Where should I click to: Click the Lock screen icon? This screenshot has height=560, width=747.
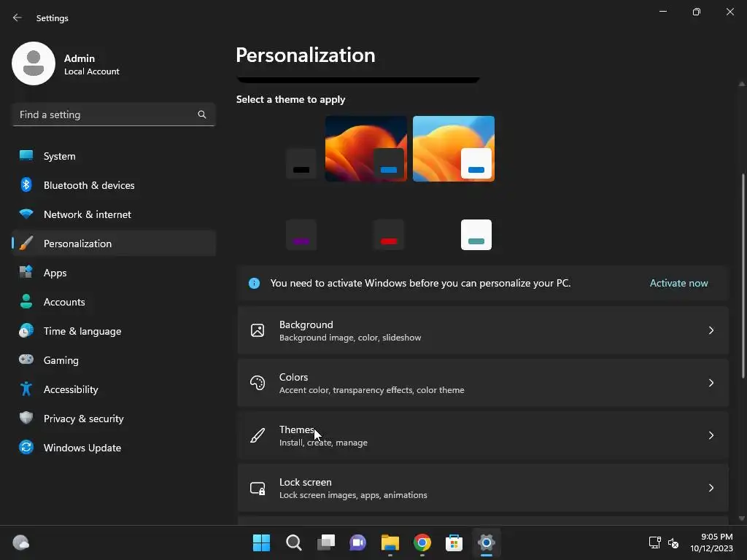click(258, 488)
